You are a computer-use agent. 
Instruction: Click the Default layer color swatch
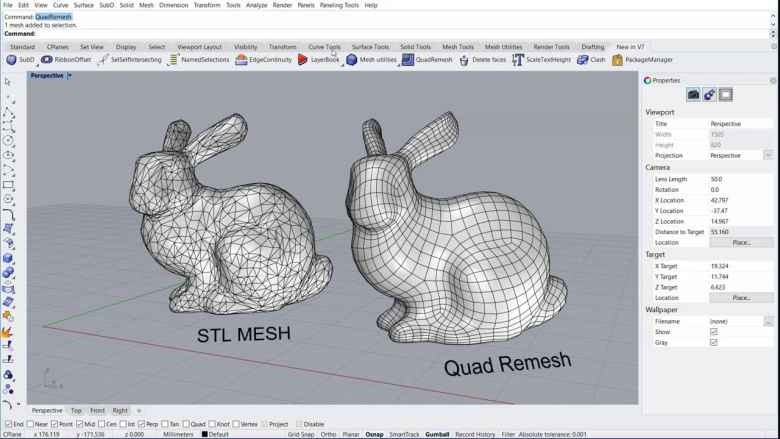pyautogui.click(x=205, y=434)
